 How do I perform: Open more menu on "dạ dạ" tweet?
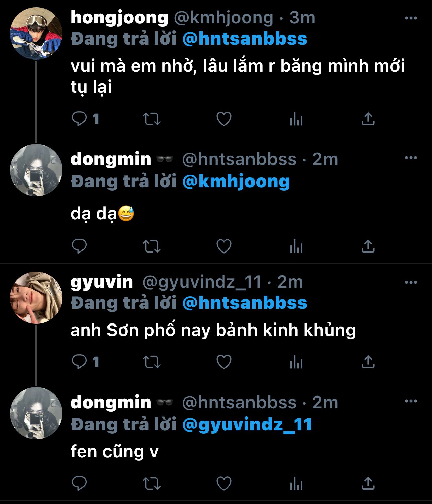[x=411, y=158]
